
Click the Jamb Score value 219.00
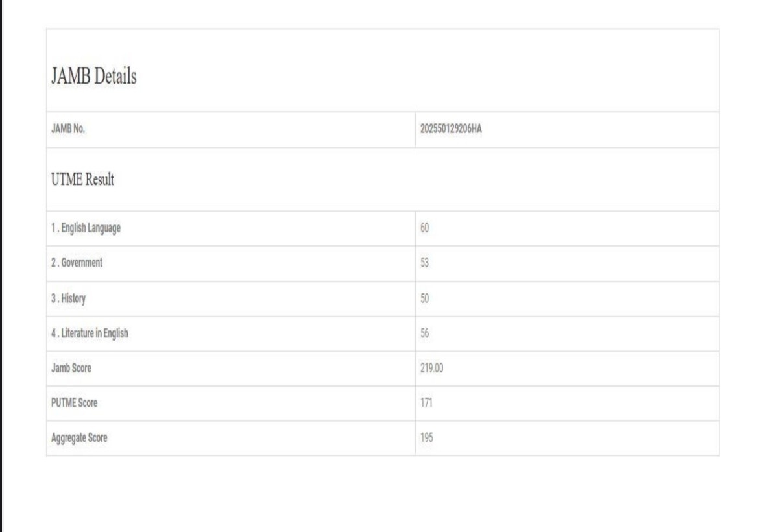point(432,369)
